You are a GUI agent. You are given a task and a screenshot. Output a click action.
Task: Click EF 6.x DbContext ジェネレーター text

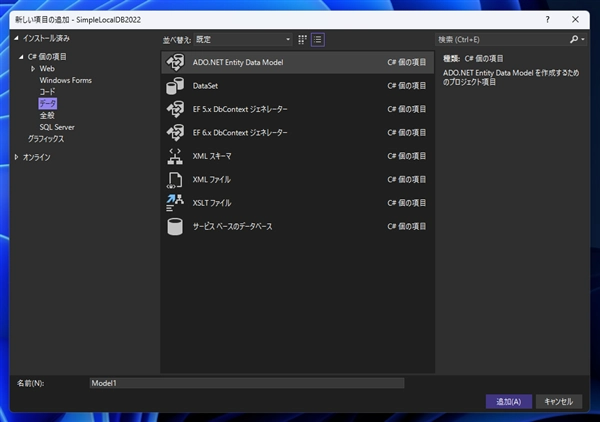pyautogui.click(x=240, y=133)
